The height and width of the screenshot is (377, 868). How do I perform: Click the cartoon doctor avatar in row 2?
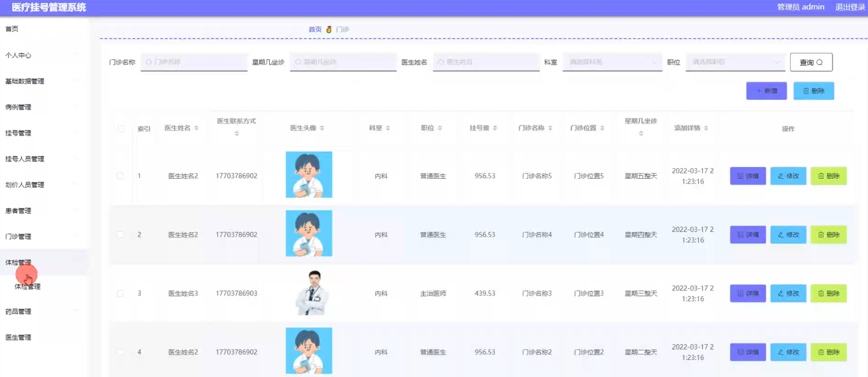(309, 233)
